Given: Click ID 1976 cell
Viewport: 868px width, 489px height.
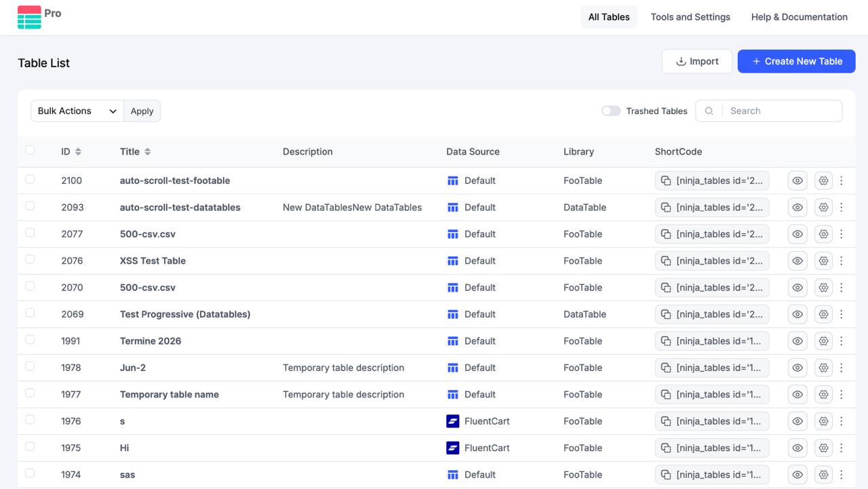Looking at the screenshot, I should point(71,421).
